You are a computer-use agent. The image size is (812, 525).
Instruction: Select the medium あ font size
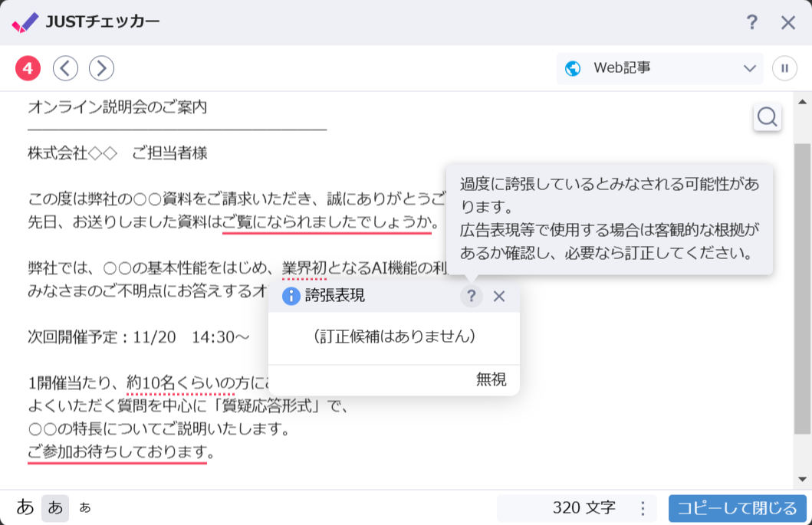click(54, 507)
